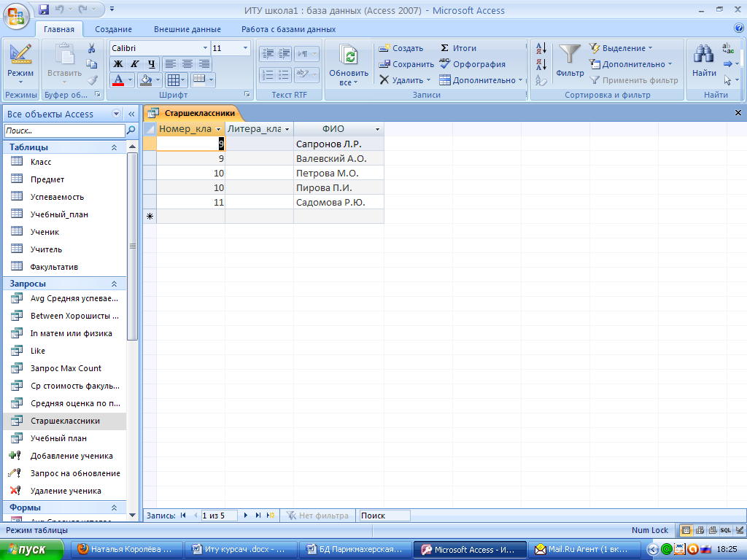Go to first record arrow
747x560 pixels.
[183, 516]
